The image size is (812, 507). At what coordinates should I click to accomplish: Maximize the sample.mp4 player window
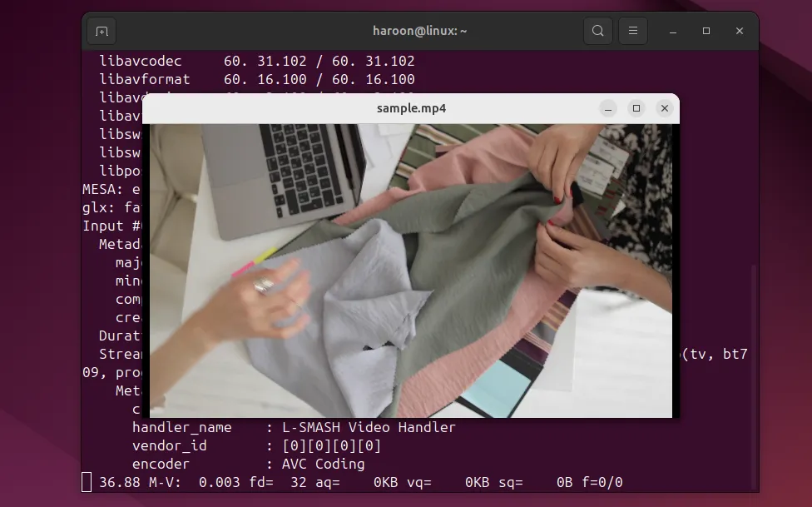(x=636, y=108)
